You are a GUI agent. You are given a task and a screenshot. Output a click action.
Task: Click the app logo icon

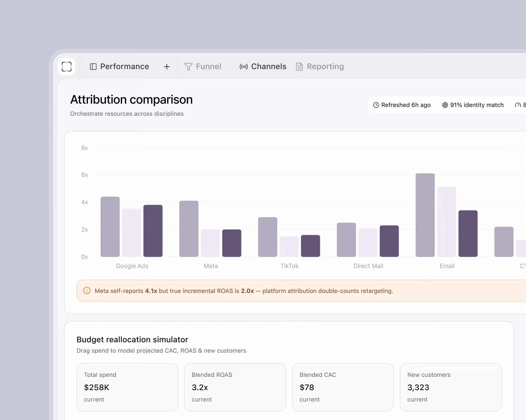(67, 67)
